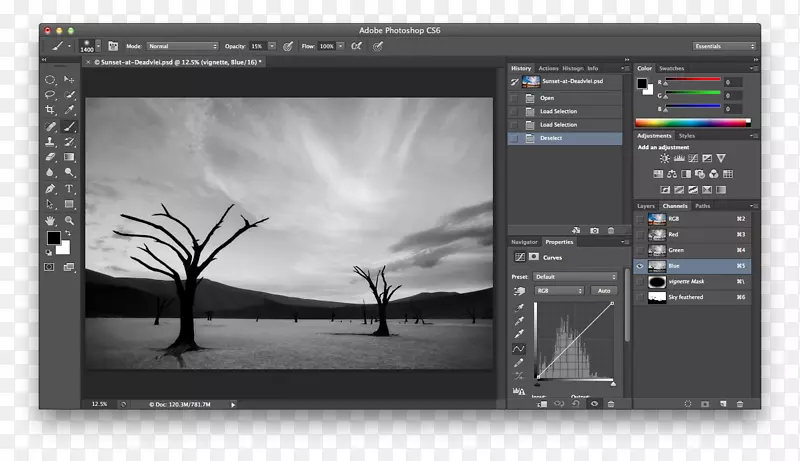The height and width of the screenshot is (461, 800).
Task: Open the Curves RGB channel dropdown
Action: [559, 291]
